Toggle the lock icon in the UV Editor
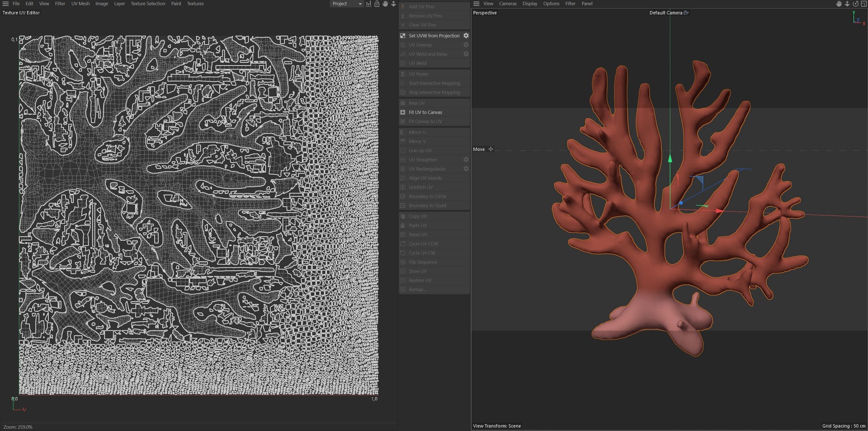Image resolution: width=868 pixels, height=431 pixels. pos(377,4)
